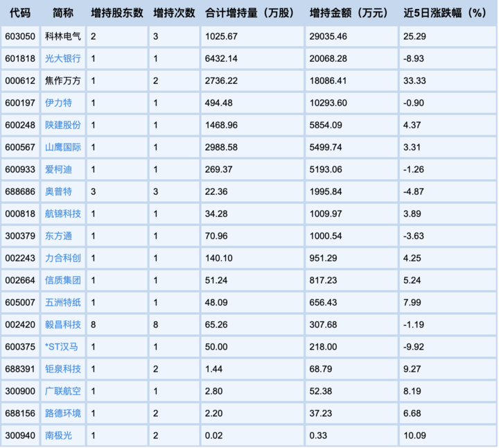Select the 焦作万方 name cell

coord(63,81)
